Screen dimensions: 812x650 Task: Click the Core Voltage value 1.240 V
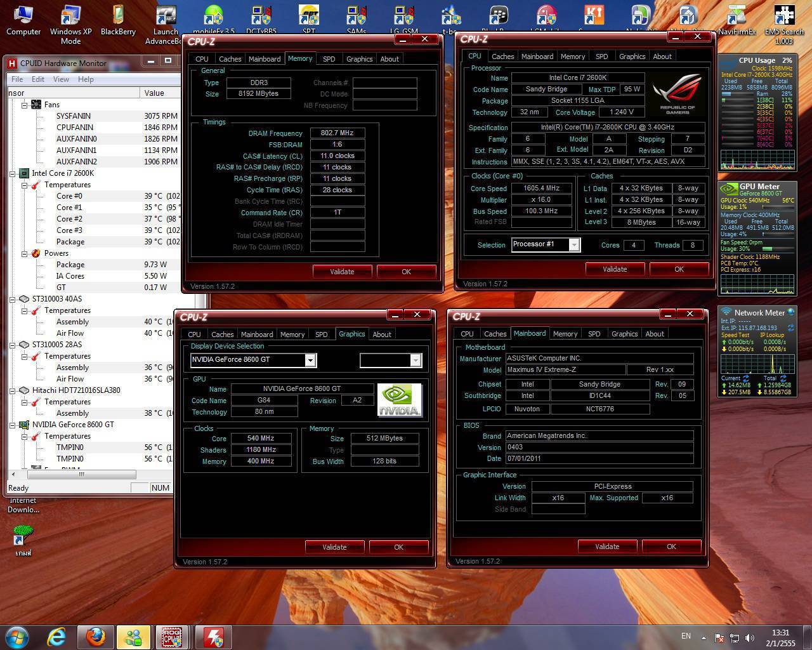tap(621, 112)
